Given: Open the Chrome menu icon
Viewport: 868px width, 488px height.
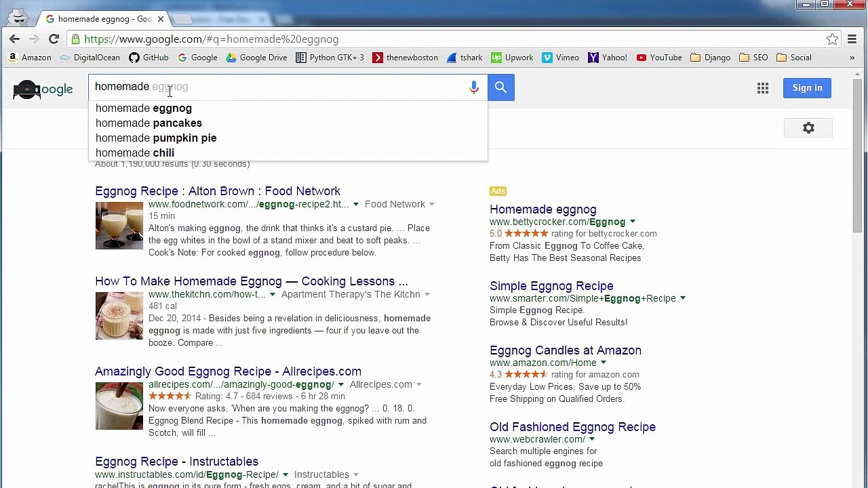Looking at the screenshot, I should 852,39.
